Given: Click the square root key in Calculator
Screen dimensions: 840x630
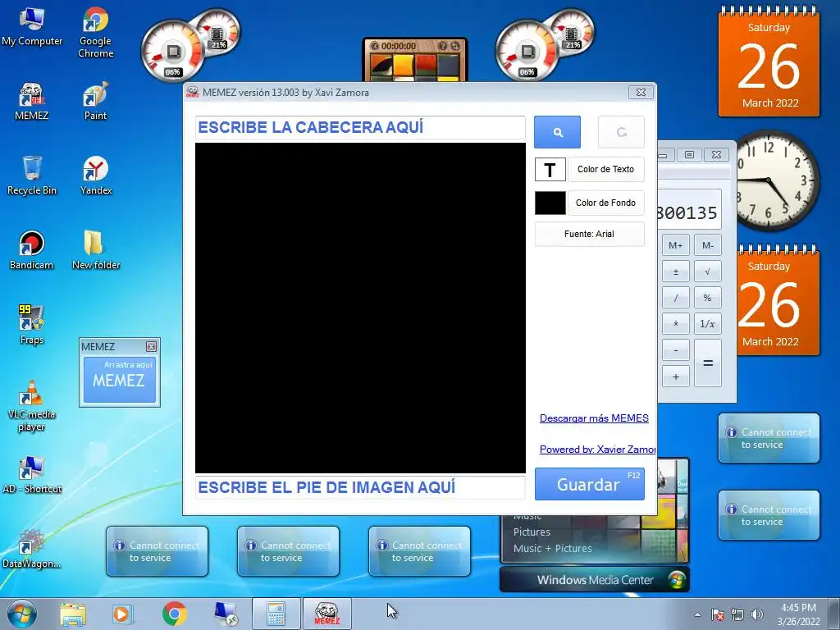Looking at the screenshot, I should pos(708,272).
